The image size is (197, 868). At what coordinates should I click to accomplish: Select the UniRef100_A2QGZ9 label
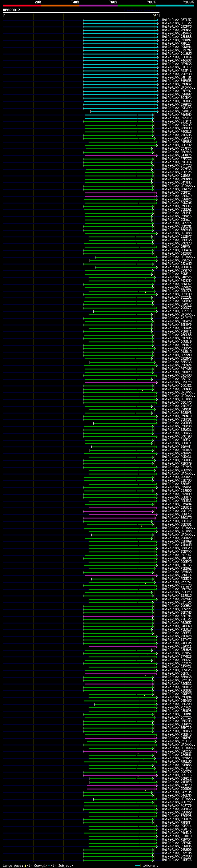[177, 196]
